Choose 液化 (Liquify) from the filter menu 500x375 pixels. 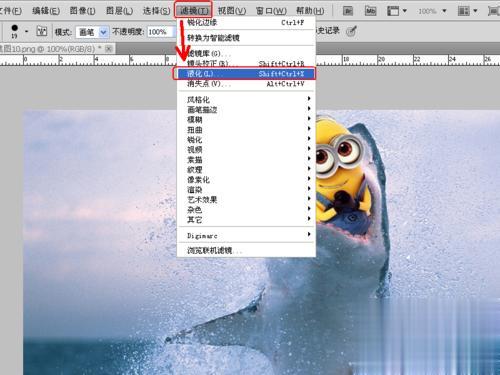click(x=246, y=74)
